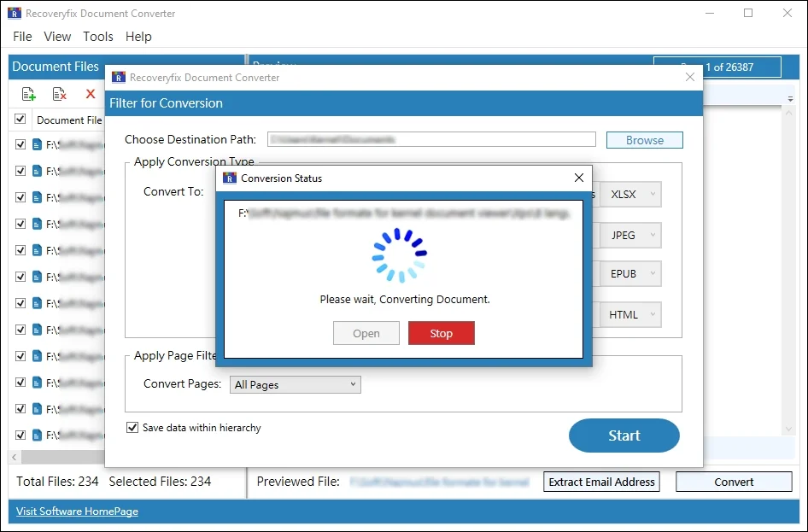Open the Tools menu

[x=98, y=37]
